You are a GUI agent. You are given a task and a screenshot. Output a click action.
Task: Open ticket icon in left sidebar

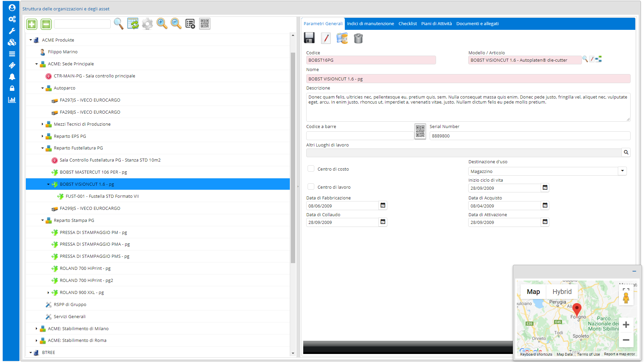12,65
